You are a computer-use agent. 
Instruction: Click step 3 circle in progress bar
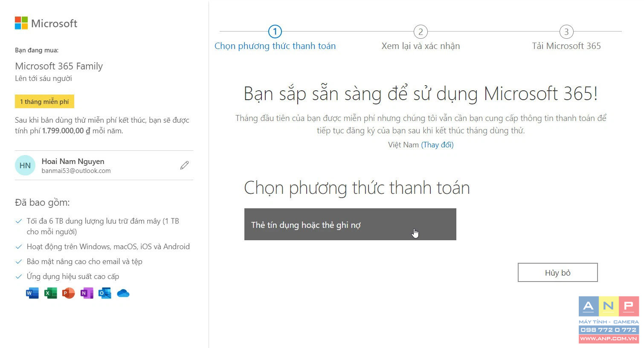566,32
